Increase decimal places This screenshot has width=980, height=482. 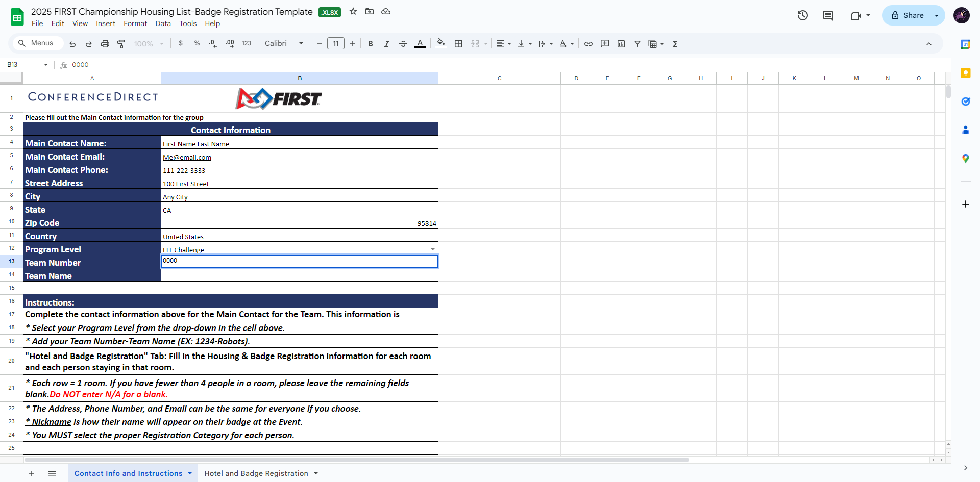230,44
